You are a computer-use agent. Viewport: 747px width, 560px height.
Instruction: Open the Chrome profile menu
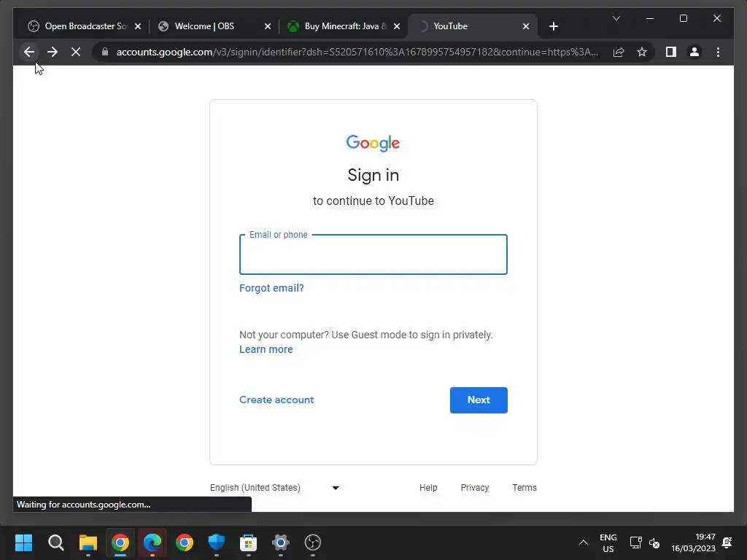pyautogui.click(x=694, y=52)
